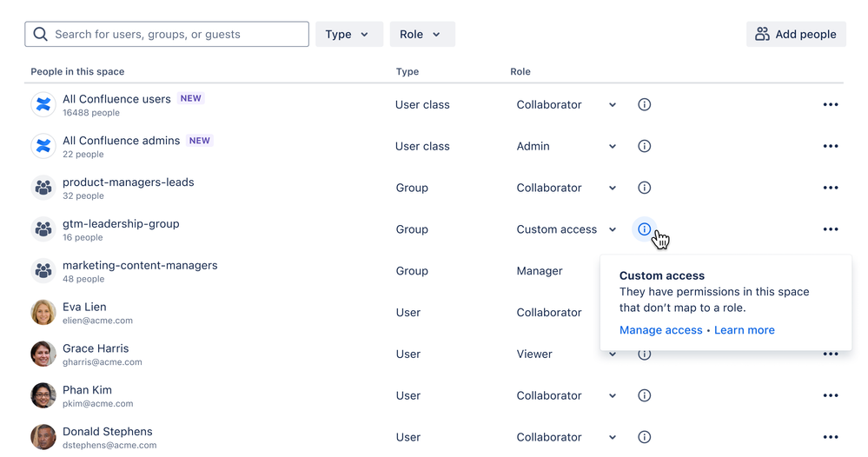The width and height of the screenshot is (868, 457).
Task: Expand role dropdown for Donald Stephens
Action: coord(613,437)
